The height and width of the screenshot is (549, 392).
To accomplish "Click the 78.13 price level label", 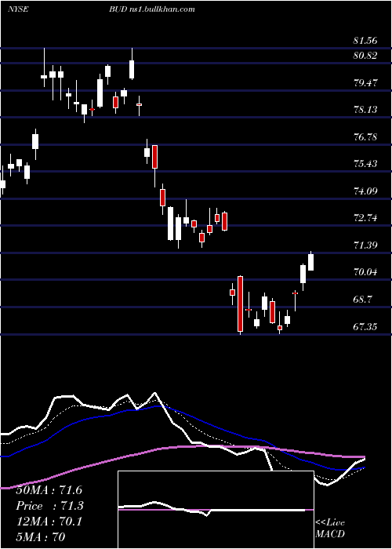I will [365, 110].
